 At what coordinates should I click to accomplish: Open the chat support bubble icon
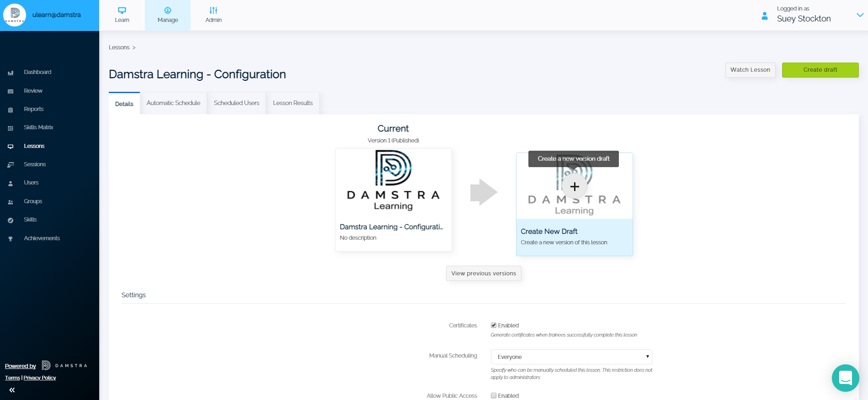846,378
